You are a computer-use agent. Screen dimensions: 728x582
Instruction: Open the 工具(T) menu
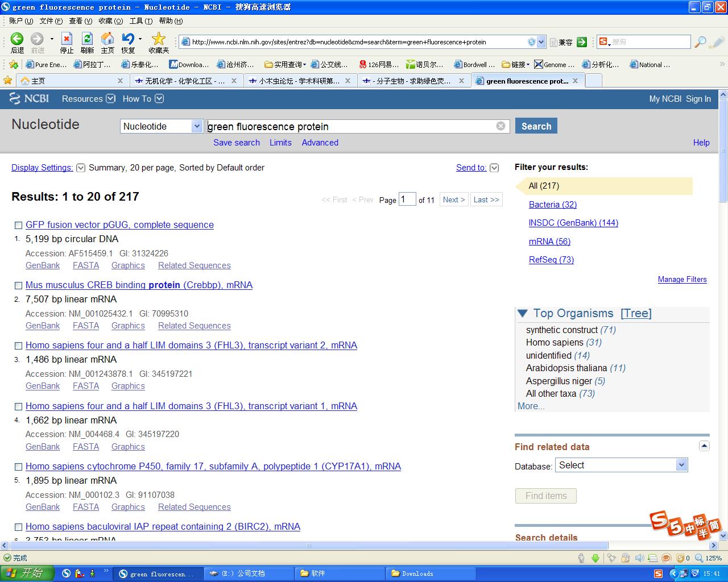140,21
